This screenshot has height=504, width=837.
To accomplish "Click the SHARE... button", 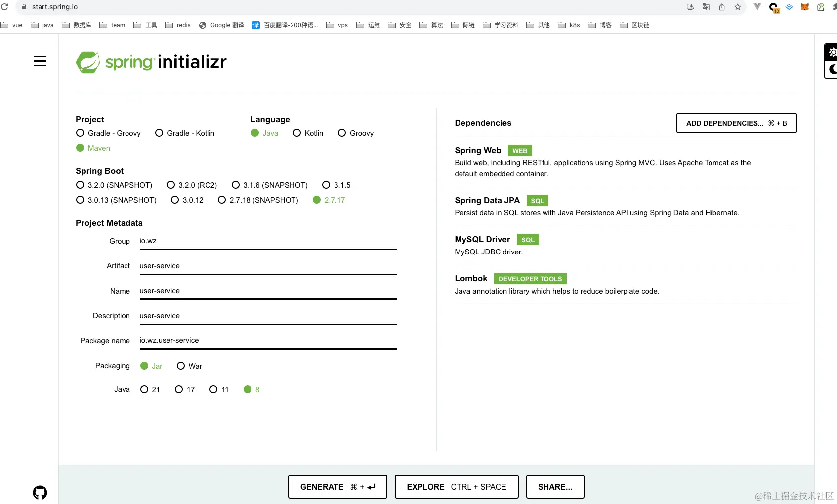I will (555, 487).
